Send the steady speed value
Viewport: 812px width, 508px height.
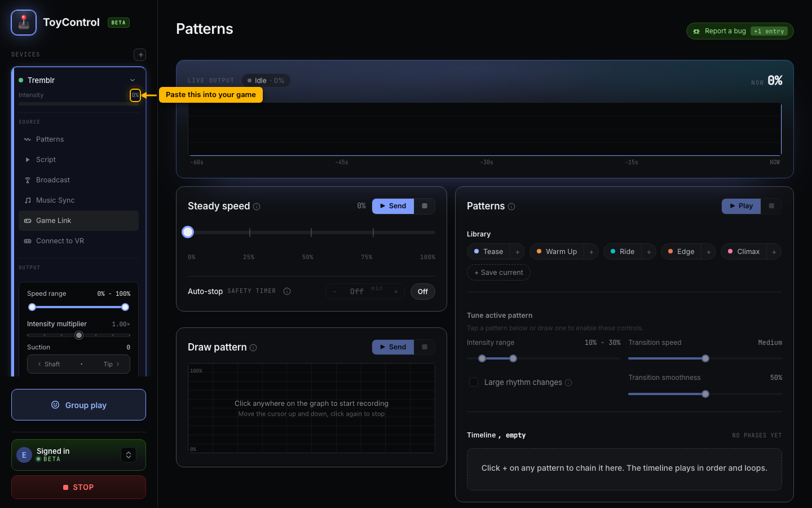[393, 206]
